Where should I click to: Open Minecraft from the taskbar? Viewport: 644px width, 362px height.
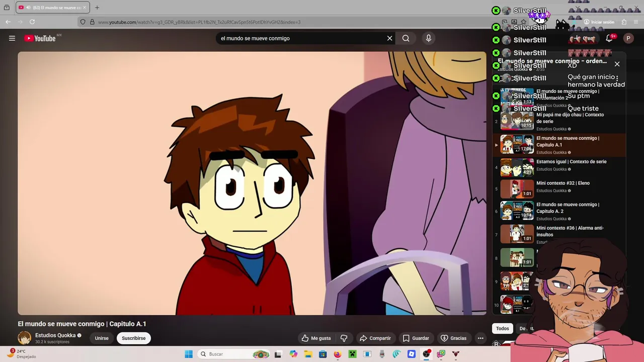pyautogui.click(x=353, y=354)
